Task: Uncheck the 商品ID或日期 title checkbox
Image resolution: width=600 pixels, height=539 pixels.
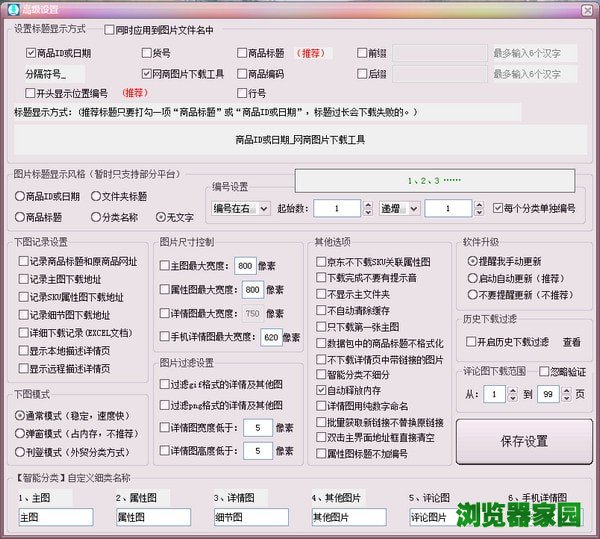Action: [x=30, y=53]
